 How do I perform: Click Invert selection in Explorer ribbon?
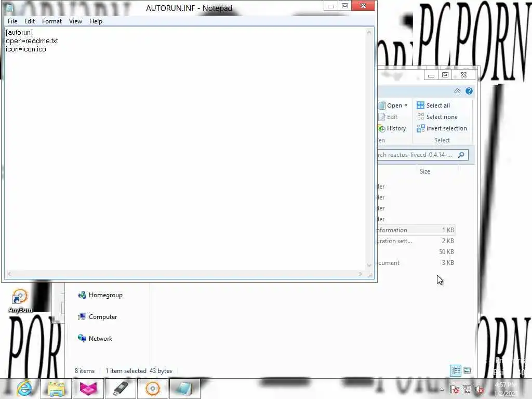[x=442, y=128]
